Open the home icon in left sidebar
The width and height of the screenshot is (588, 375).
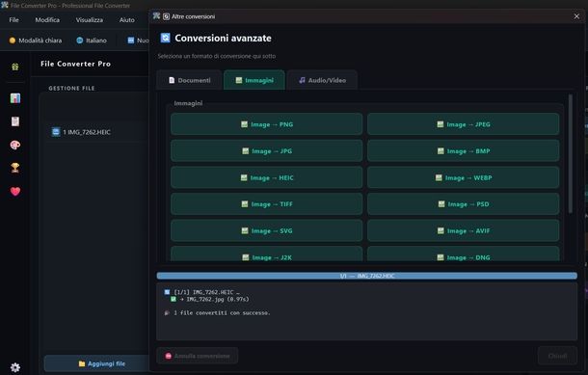(15, 67)
